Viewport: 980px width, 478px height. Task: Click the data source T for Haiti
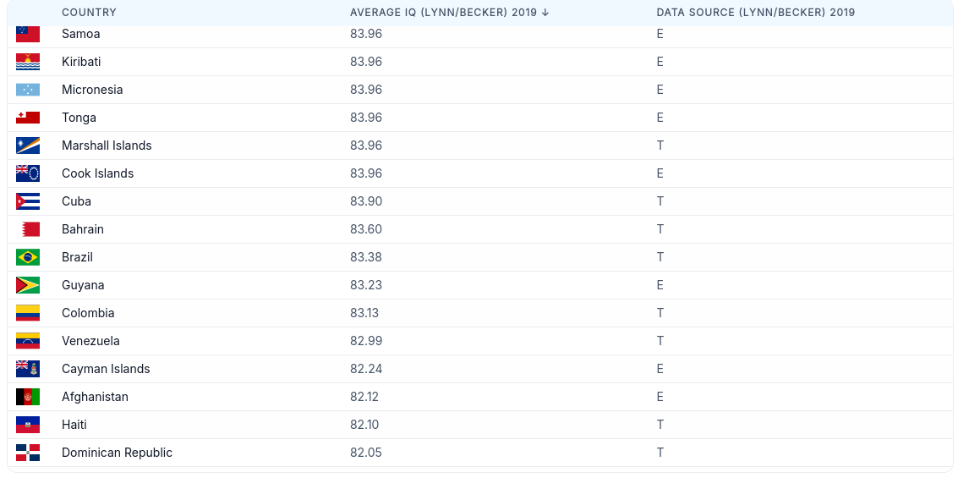[660, 425]
